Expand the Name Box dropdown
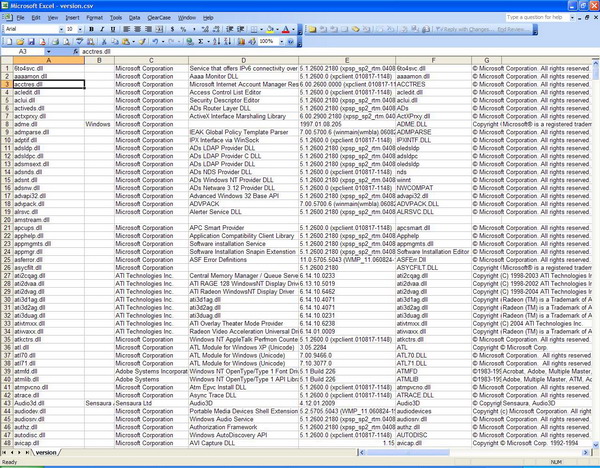Viewport: 600px width, 468px height. click(49, 52)
